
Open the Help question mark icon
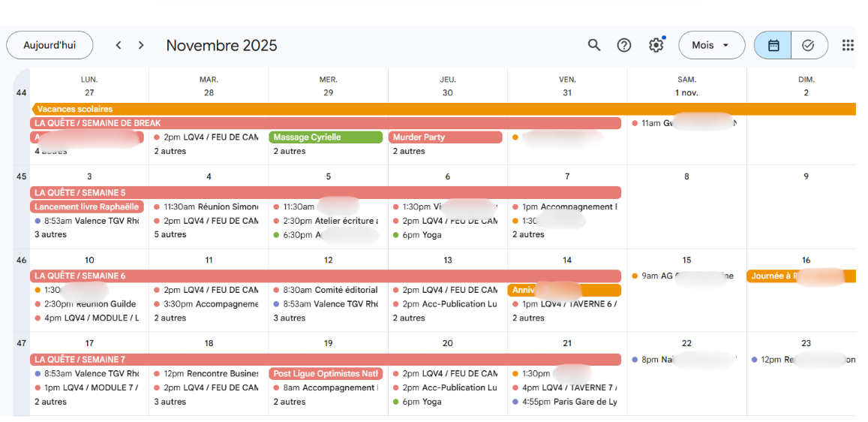[x=624, y=45]
